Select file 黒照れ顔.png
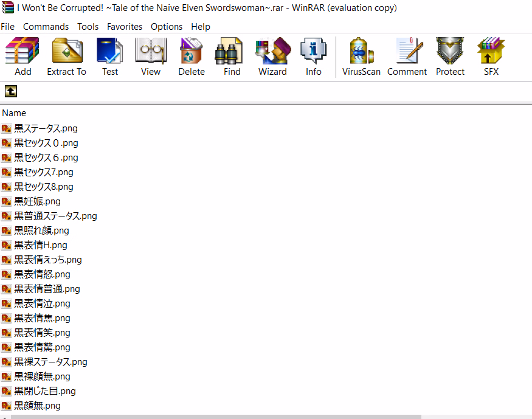532x419 pixels. (42, 230)
